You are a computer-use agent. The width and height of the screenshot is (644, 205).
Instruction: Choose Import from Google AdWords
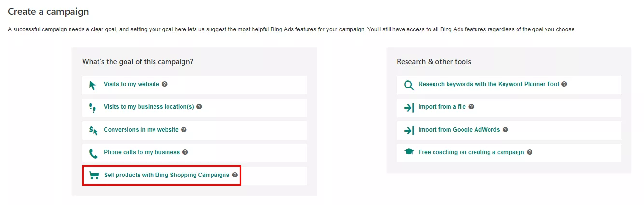tap(509, 131)
